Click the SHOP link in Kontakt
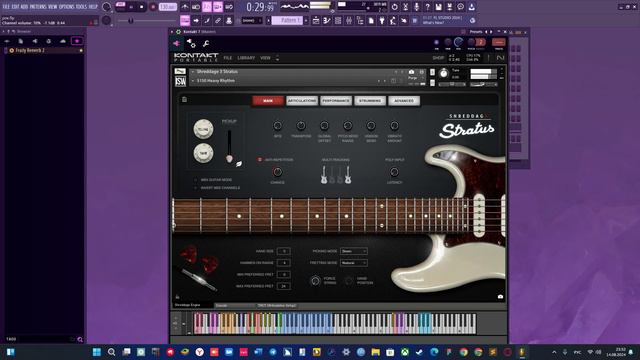The image size is (640, 360). (x=438, y=58)
